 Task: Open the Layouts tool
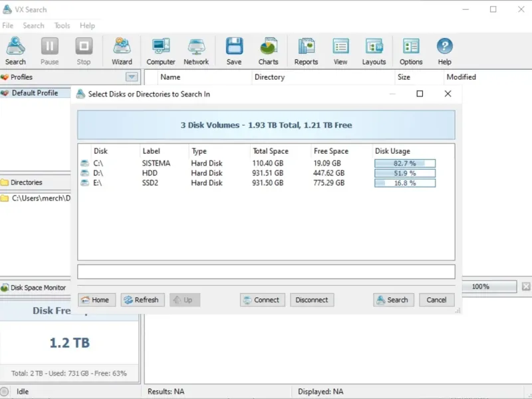coord(374,51)
